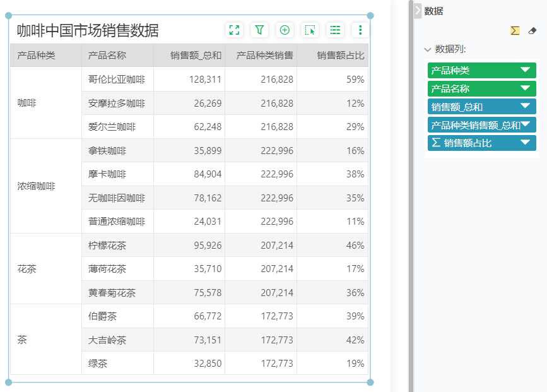The image size is (547, 392).
Task: Click the 产品名称 column header
Action: point(107,56)
